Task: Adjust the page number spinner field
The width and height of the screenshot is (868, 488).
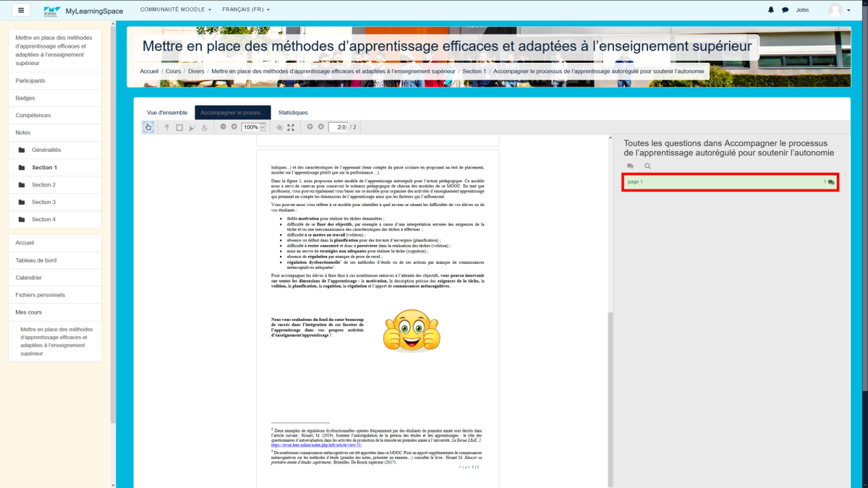Action: [x=338, y=127]
